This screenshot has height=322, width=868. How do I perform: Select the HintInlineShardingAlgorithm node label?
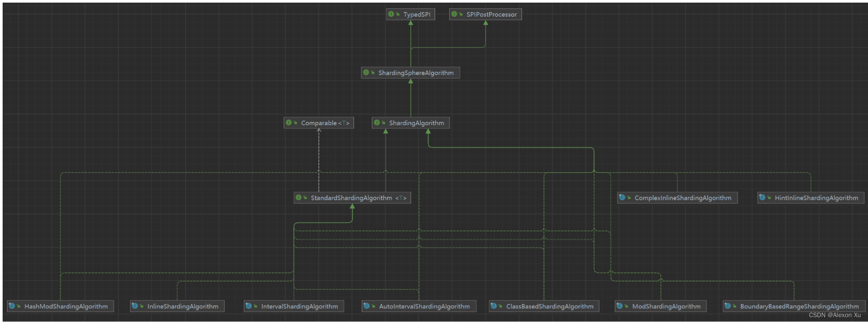pos(816,198)
